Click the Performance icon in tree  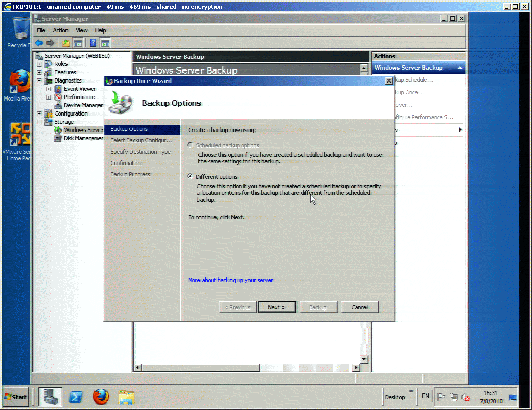click(58, 97)
